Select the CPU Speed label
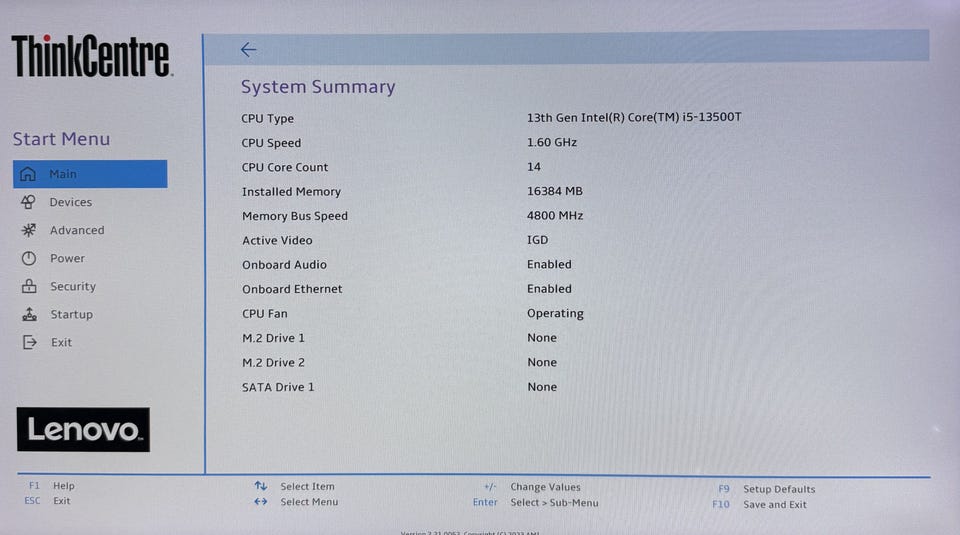The image size is (960, 535). coord(271,143)
